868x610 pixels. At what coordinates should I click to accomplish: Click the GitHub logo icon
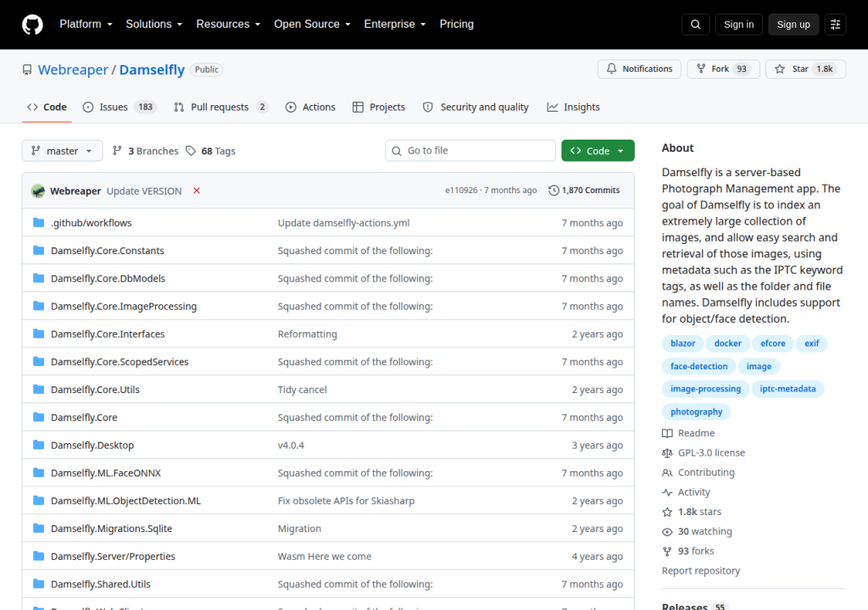[32, 25]
